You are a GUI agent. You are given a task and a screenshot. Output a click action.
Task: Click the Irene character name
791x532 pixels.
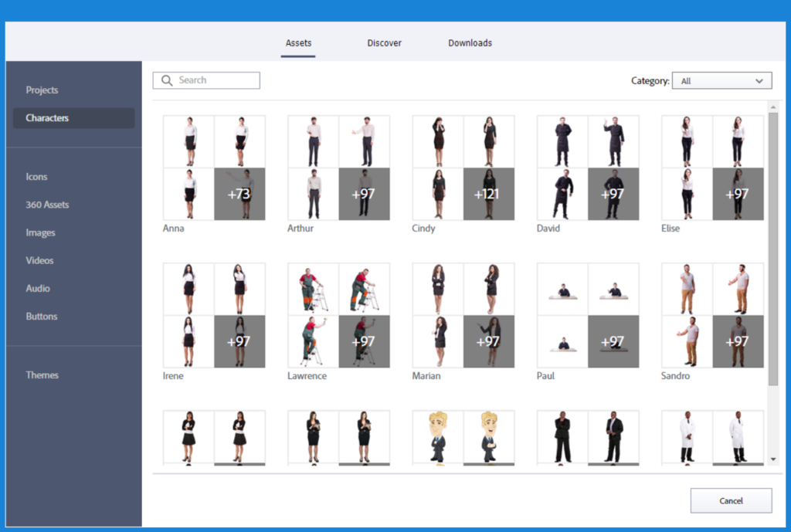tap(173, 376)
